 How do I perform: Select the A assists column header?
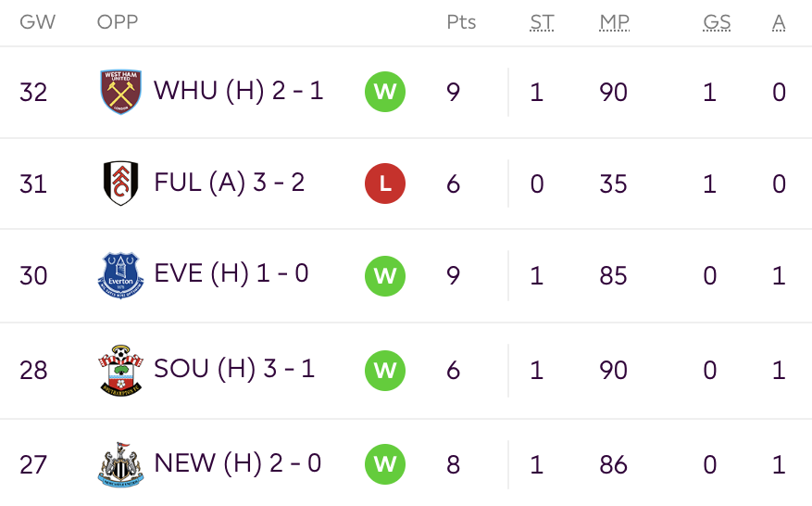pyautogui.click(x=779, y=22)
